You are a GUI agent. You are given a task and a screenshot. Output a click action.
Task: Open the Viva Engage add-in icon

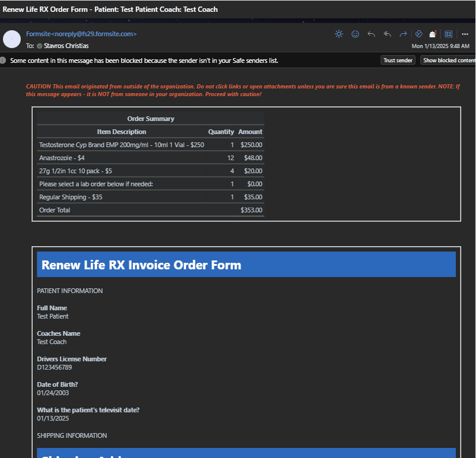(419, 34)
